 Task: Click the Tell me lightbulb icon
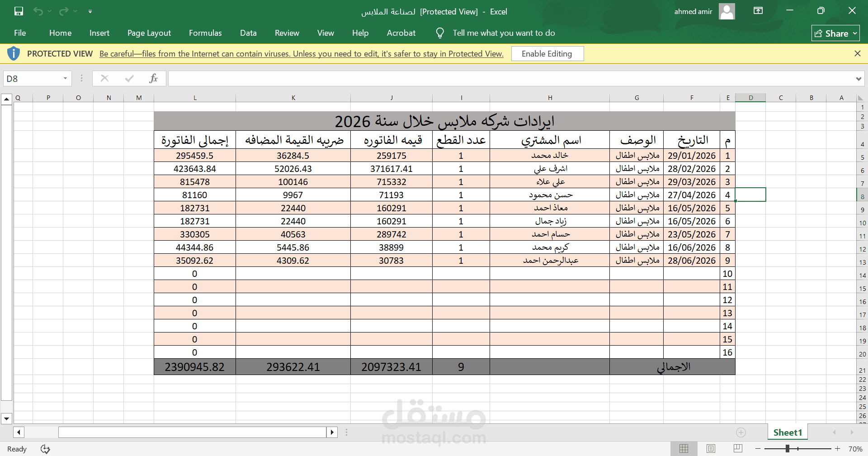(440, 33)
